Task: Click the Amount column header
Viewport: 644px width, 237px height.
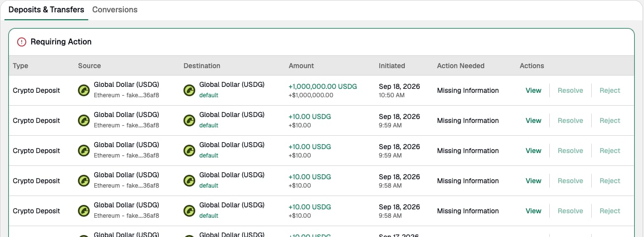Action: [301, 66]
